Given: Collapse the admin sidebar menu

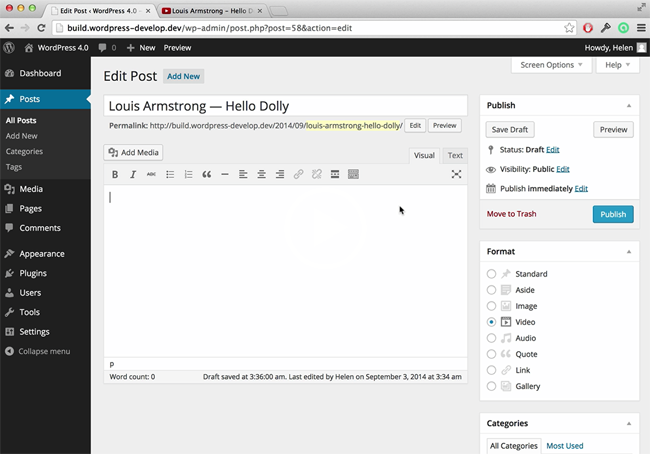Looking at the screenshot, I should click(38, 351).
